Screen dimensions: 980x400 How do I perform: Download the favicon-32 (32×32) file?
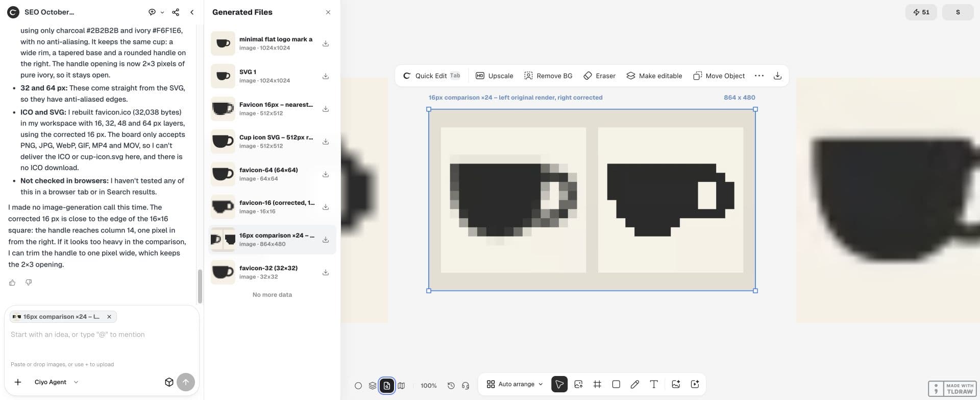coord(326,272)
